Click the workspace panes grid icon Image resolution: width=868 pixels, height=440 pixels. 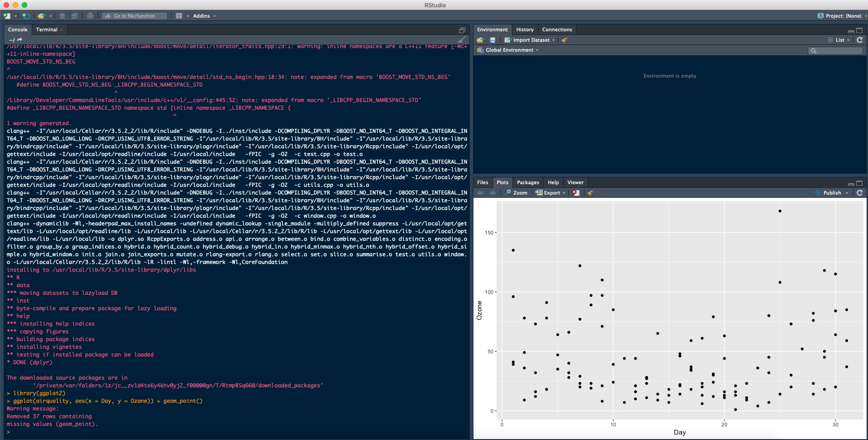[179, 16]
